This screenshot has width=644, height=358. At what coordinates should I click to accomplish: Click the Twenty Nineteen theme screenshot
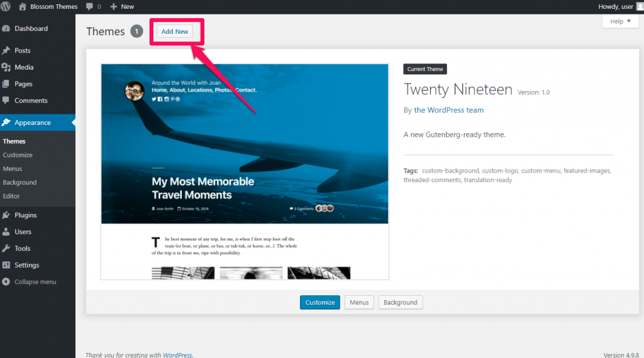245,172
